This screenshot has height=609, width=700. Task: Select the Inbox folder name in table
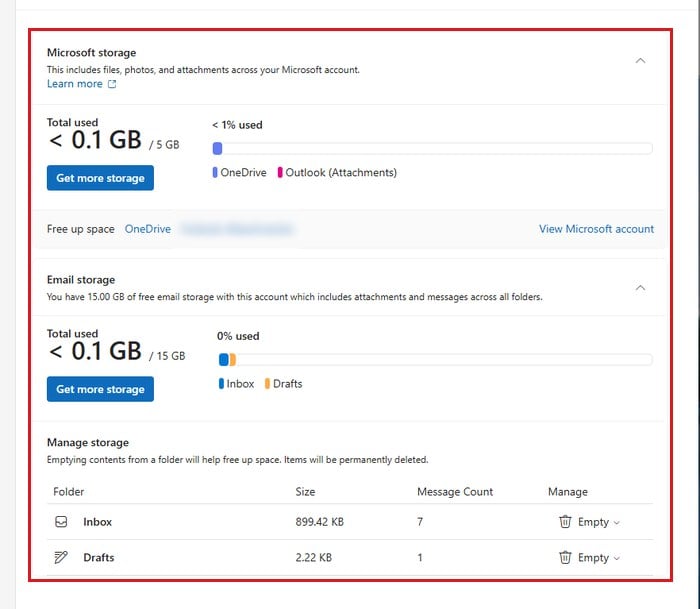(97, 521)
